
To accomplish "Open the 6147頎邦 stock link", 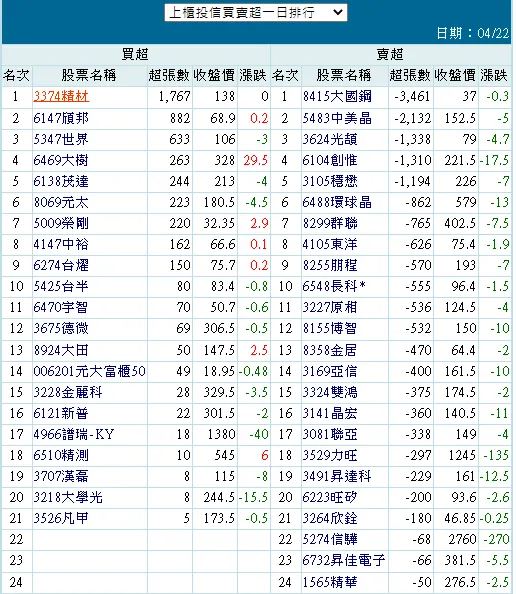I will tap(61, 119).
